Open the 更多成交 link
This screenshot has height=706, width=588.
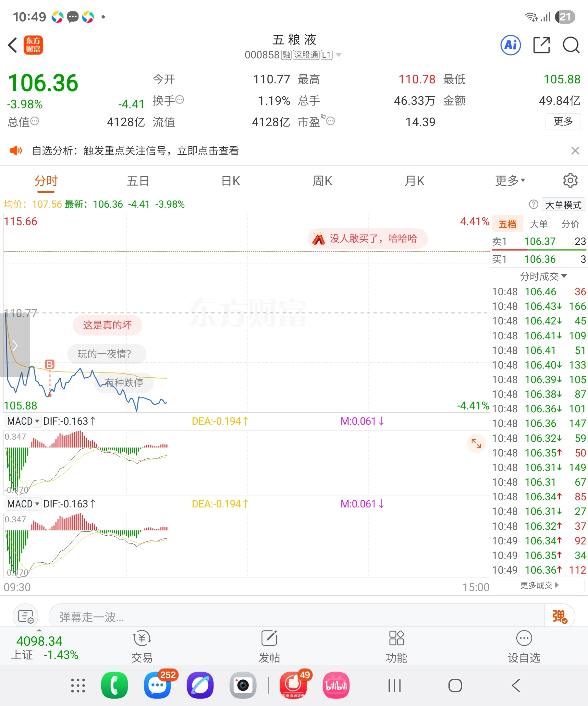point(539,585)
